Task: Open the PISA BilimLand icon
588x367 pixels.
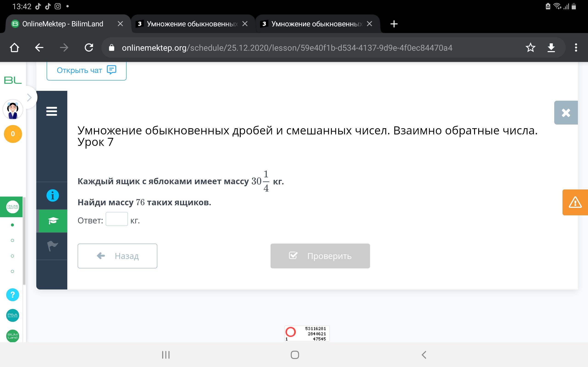Action: pos(13,315)
